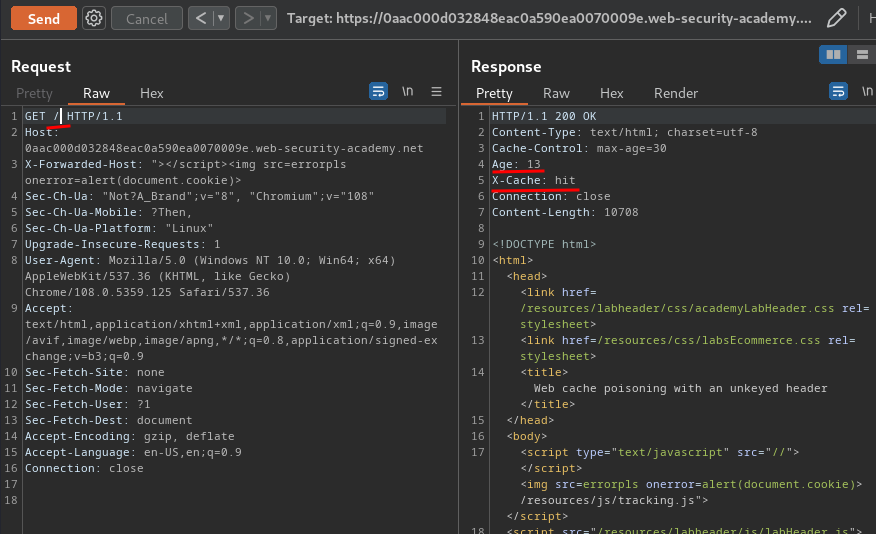Click the page title text in response

[x=680, y=388]
